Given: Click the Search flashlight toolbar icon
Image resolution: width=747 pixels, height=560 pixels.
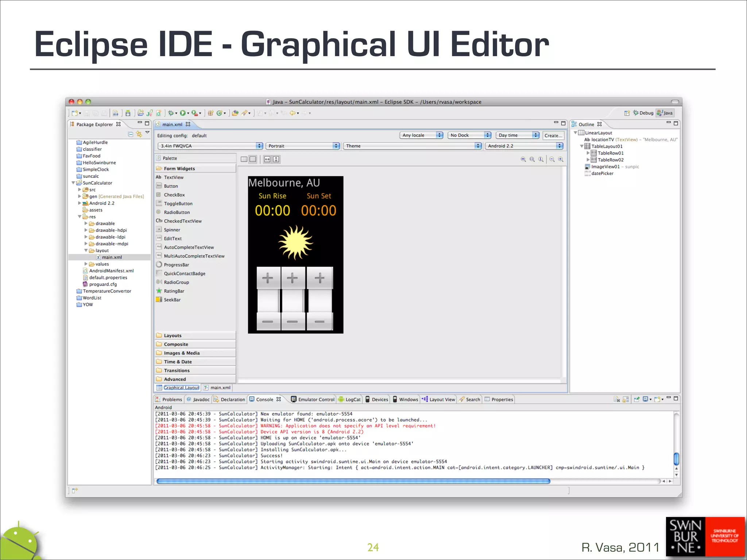Looking at the screenshot, I should (x=244, y=113).
